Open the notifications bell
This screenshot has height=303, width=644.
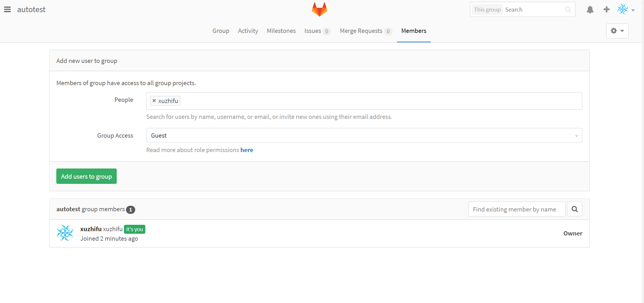[590, 9]
